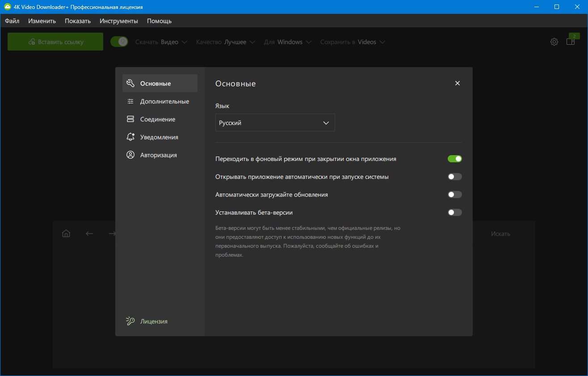
Task: Click the user icon beside Авторизация
Action: coord(130,155)
